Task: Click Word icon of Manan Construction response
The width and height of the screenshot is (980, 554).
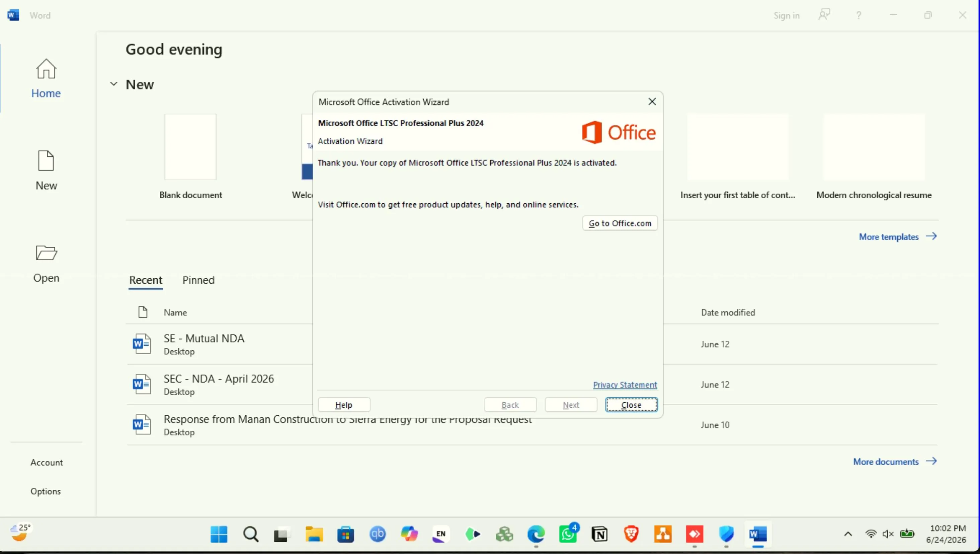Action: (x=142, y=424)
